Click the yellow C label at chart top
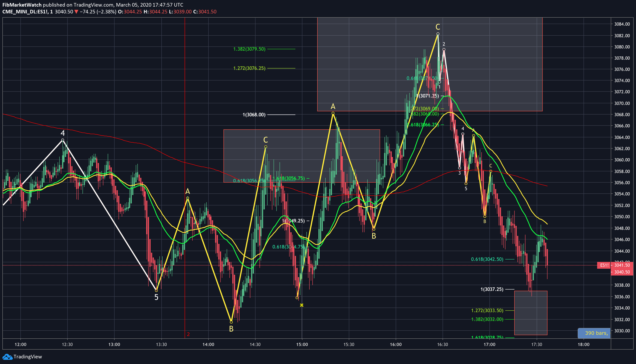The image size is (636, 364). click(x=438, y=27)
